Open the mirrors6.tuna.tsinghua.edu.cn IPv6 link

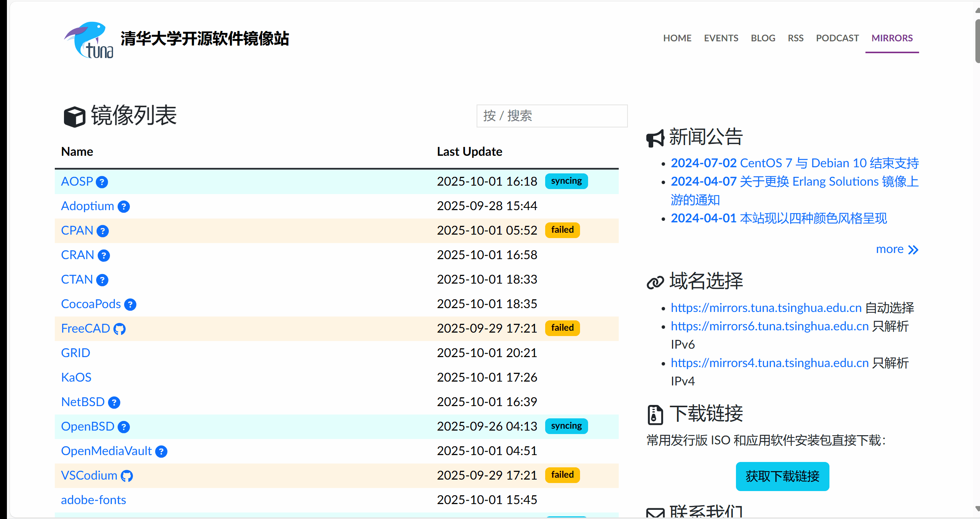769,326
